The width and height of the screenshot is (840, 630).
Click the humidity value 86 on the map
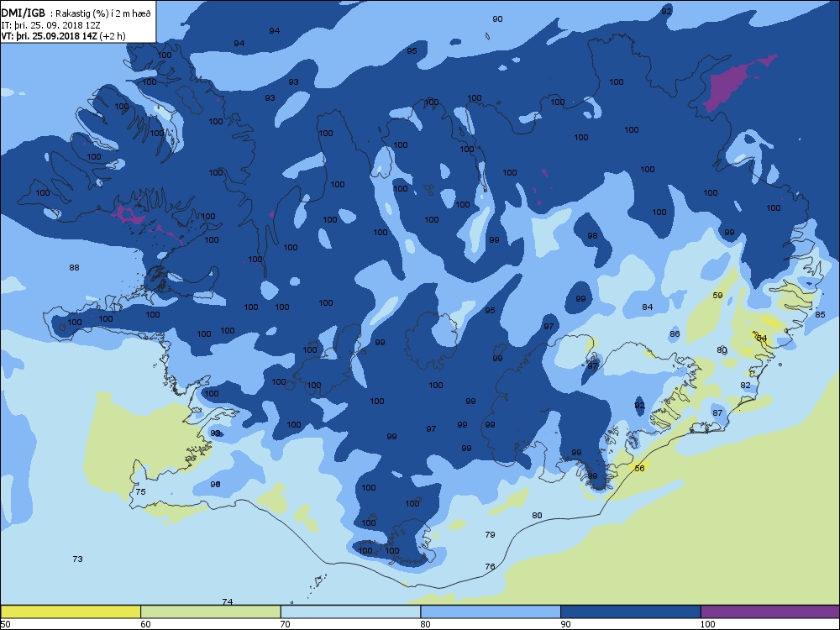pyautogui.click(x=675, y=333)
